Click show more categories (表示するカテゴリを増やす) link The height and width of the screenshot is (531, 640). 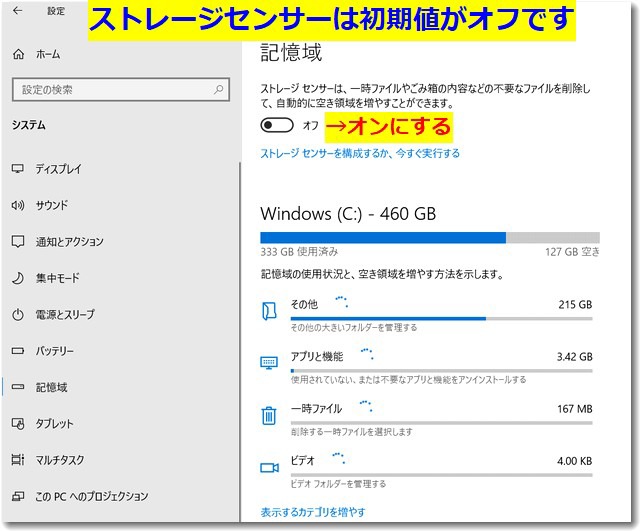(312, 512)
